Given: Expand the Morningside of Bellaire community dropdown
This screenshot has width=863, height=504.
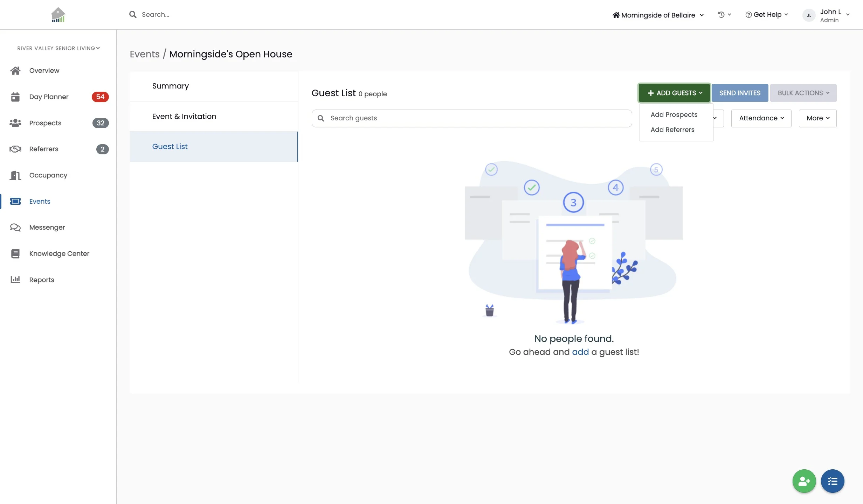Looking at the screenshot, I should tap(658, 15).
